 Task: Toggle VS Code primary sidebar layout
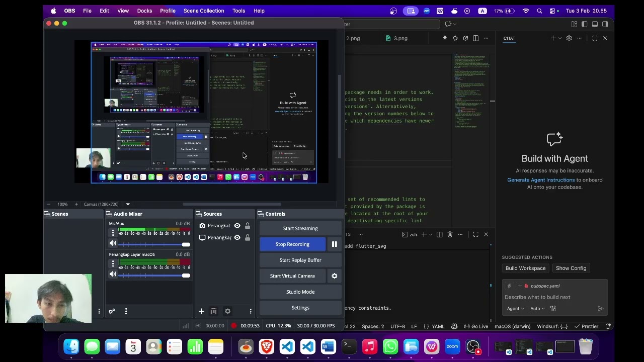[585, 24]
